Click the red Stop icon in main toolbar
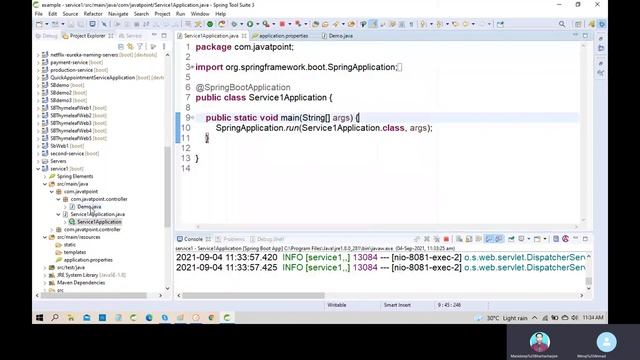 282,24
